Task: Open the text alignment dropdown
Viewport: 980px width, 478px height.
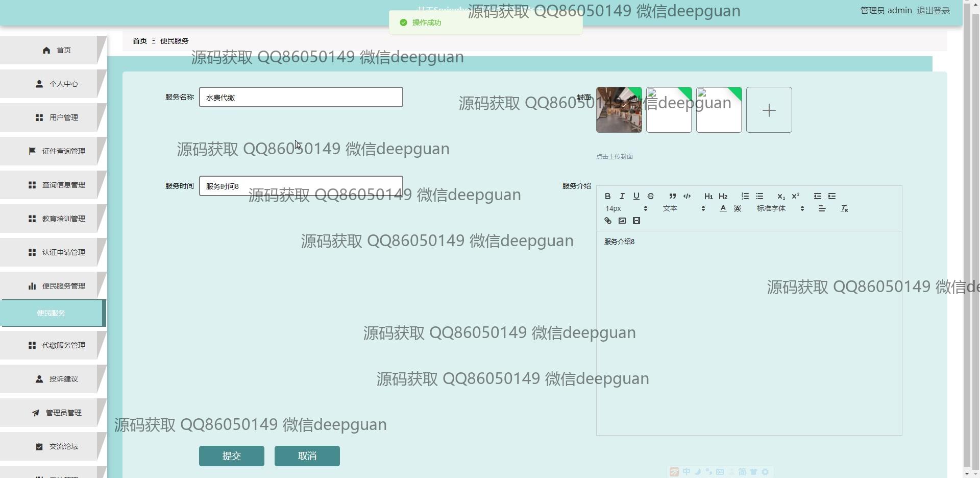Action: tap(822, 208)
